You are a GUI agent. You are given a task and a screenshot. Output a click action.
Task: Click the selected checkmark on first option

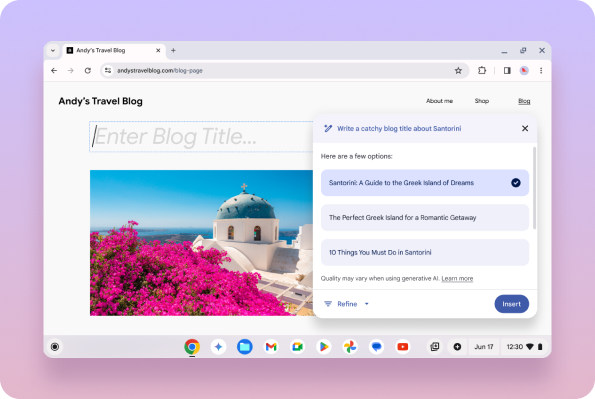[x=516, y=183]
